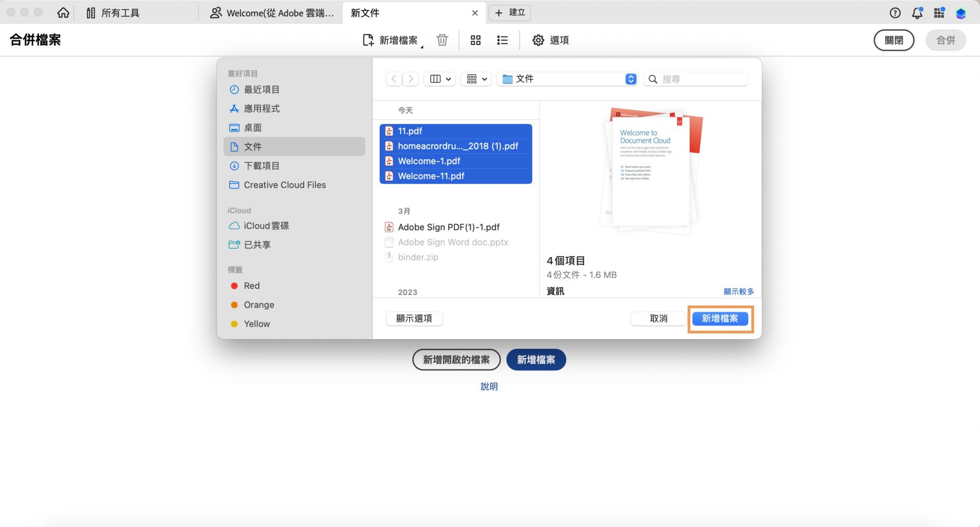
Task: Expand the column view layout dropdown
Action: tap(439, 79)
